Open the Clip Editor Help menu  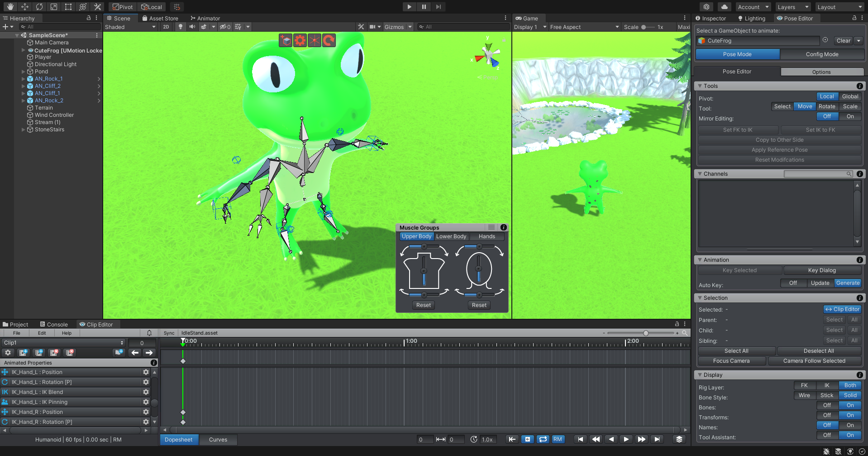click(x=67, y=333)
